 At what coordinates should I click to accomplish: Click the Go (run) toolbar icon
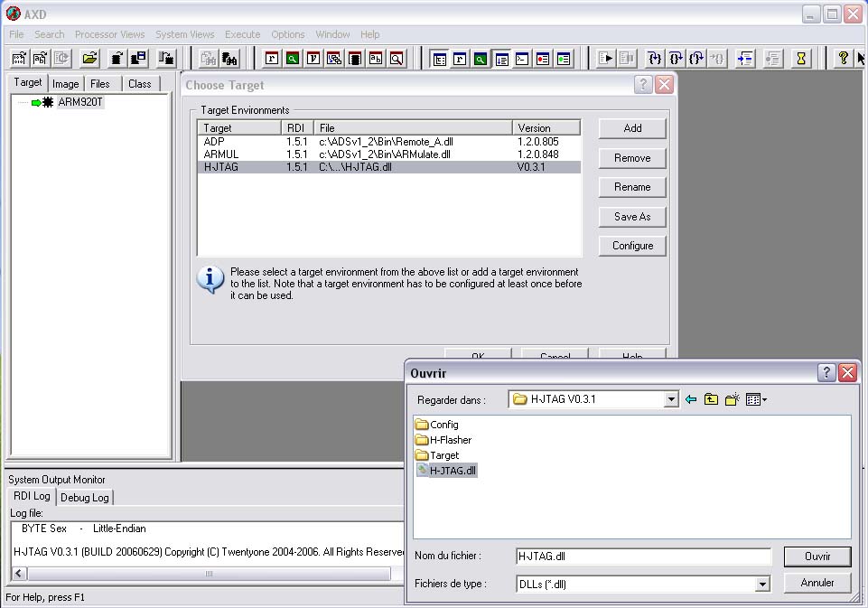pyautogui.click(x=606, y=59)
